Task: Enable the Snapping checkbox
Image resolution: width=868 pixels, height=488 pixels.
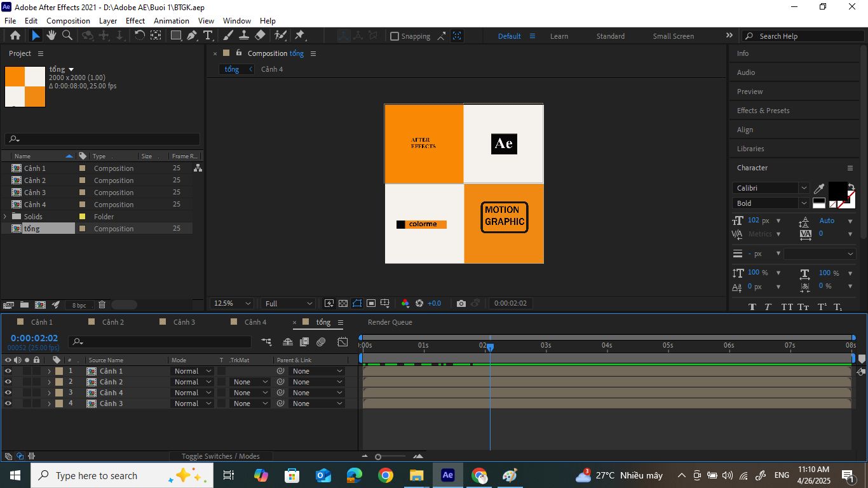Action: [395, 36]
